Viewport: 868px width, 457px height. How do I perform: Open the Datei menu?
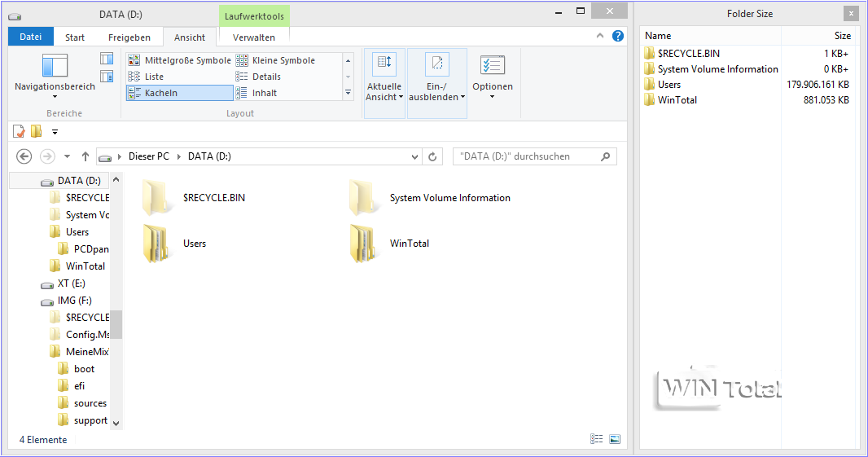coord(30,37)
